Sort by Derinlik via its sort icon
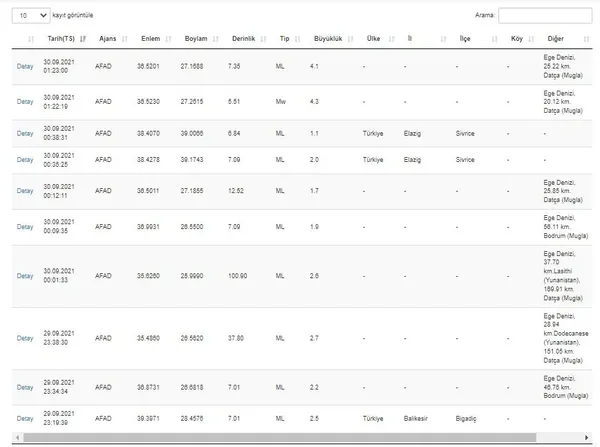 tap(267, 38)
